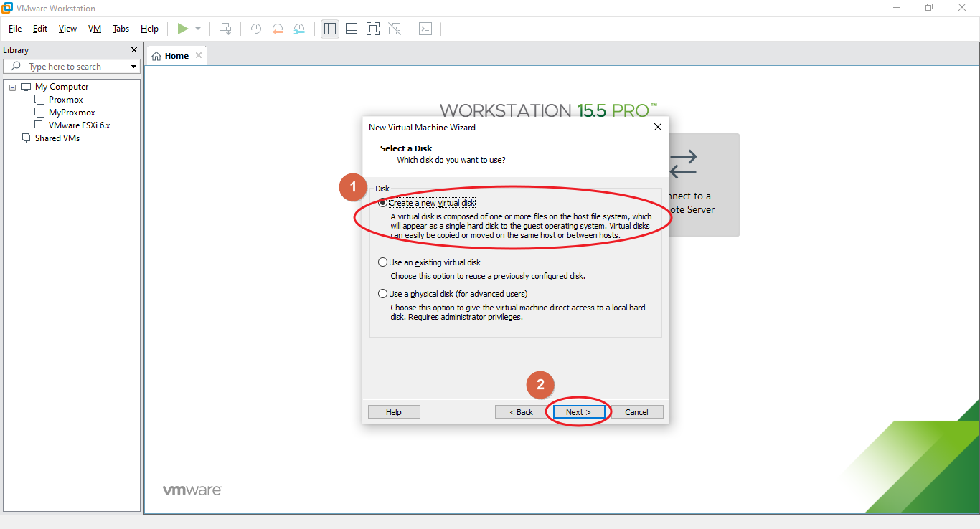980x529 pixels.
Task: Toggle the thumbnail bar toolbar icon
Action: [x=352, y=29]
